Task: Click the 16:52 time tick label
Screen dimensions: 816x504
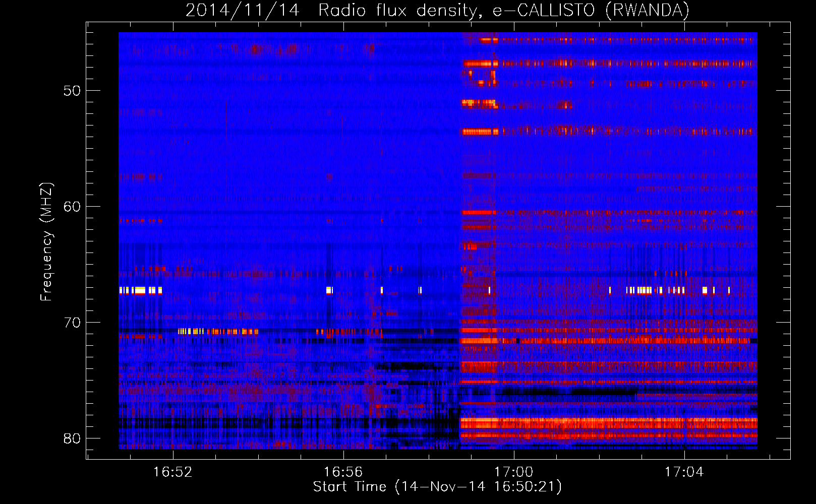Action: tap(173, 472)
